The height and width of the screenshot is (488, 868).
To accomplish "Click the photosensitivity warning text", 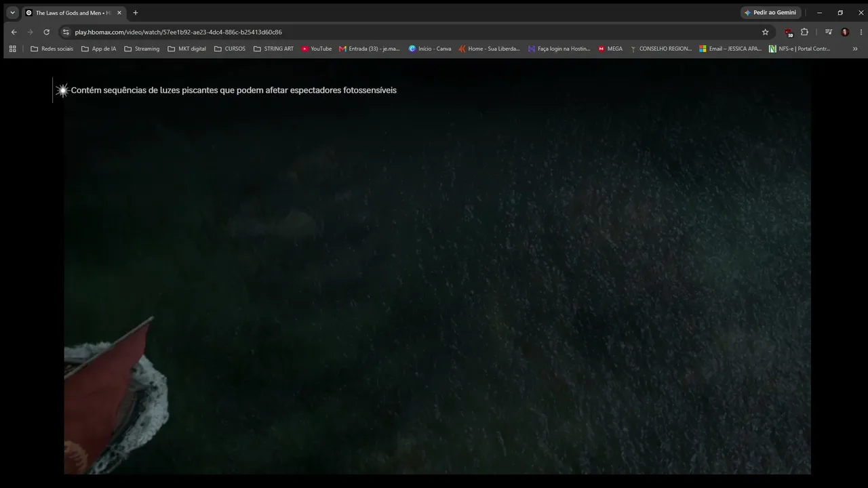I will tap(234, 90).
